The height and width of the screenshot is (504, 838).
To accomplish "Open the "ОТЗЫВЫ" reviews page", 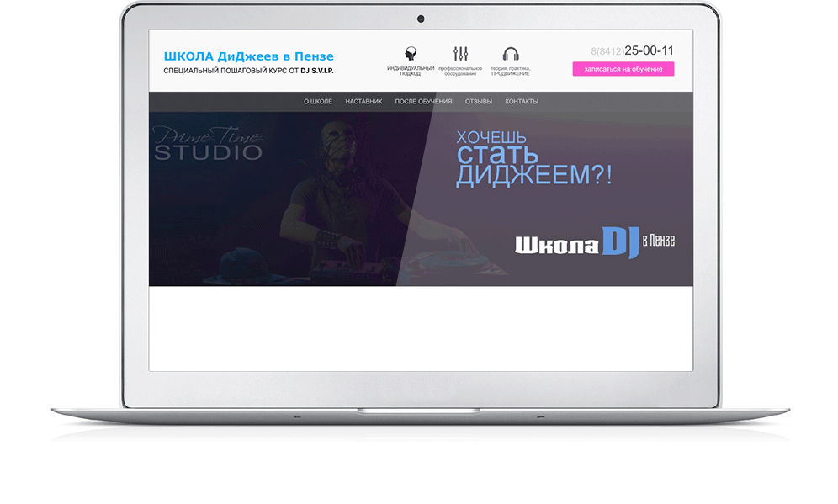I will (478, 102).
